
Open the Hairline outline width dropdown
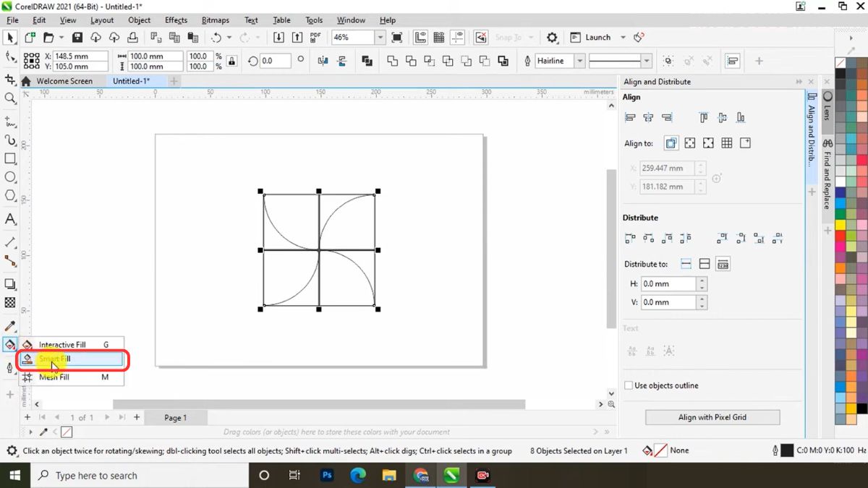(579, 61)
